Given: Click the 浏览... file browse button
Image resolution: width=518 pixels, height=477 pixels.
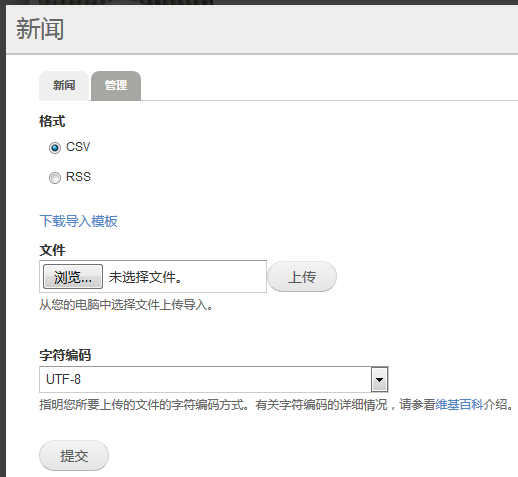Looking at the screenshot, I should click(x=73, y=277).
